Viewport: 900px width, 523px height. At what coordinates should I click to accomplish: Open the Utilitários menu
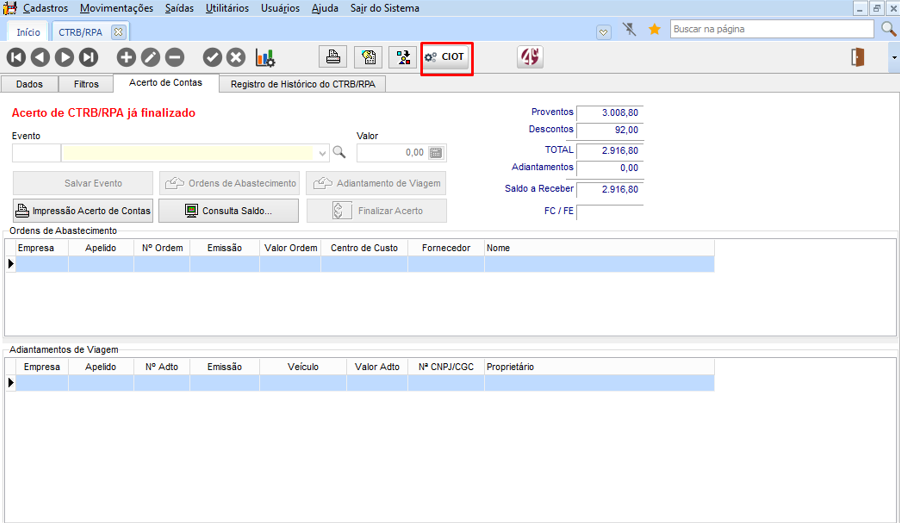point(227,8)
